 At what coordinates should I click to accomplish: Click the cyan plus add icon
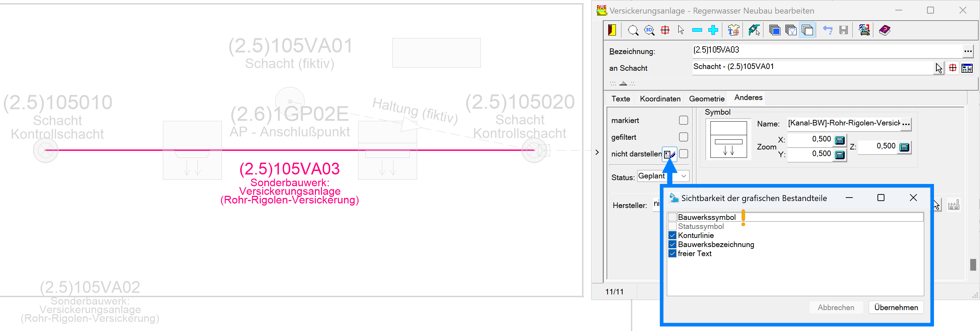point(713,30)
